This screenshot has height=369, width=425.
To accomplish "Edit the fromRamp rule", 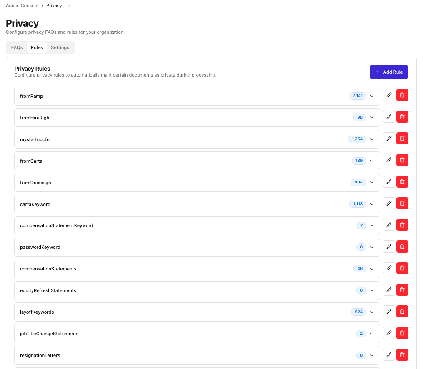I will pyautogui.click(x=389, y=95).
